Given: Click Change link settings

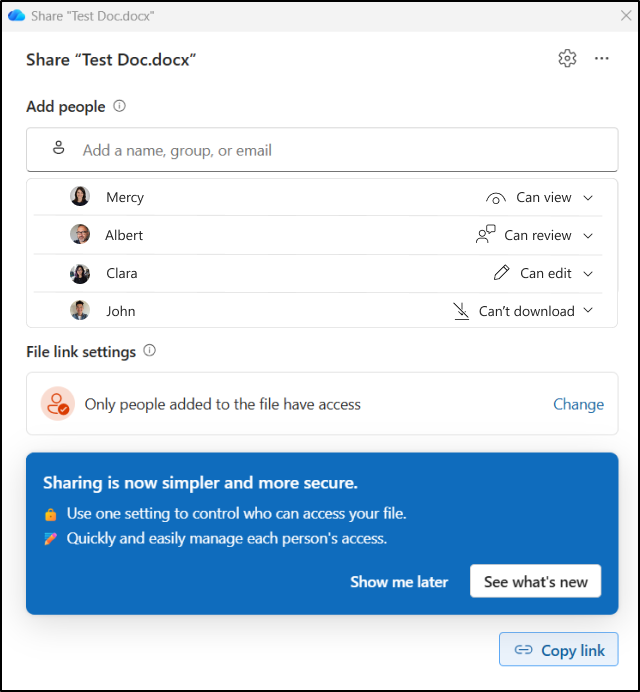Looking at the screenshot, I should click(x=578, y=404).
